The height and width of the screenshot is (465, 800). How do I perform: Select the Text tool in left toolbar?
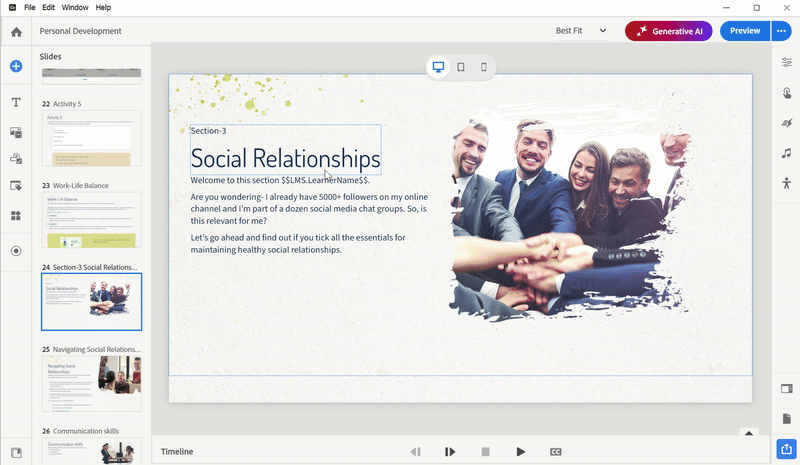[16, 103]
